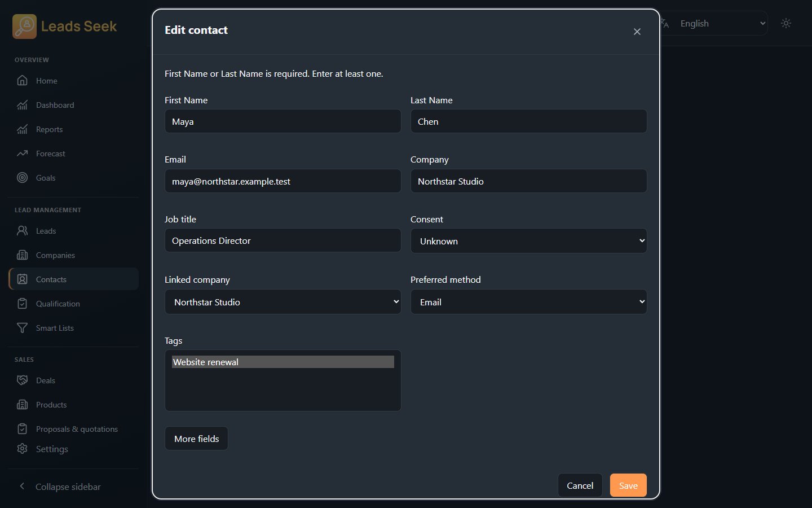
Task: Click the Deals handshake icon
Action: click(x=22, y=380)
